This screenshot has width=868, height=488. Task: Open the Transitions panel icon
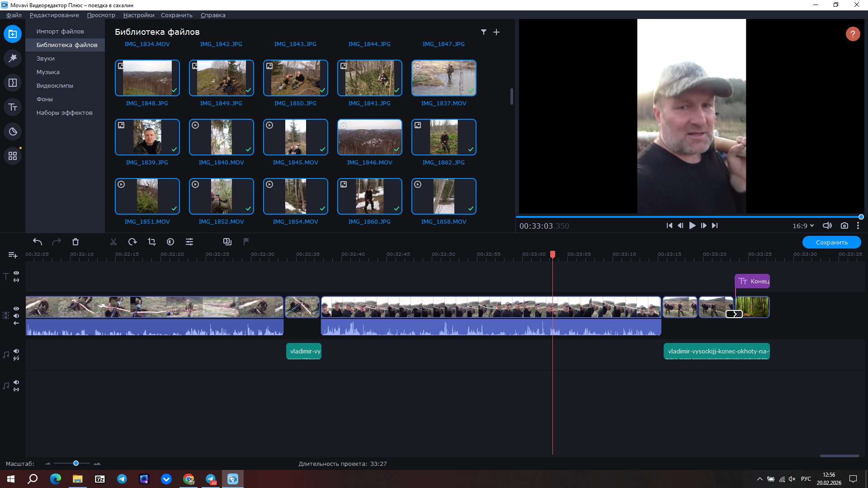pos(13,83)
